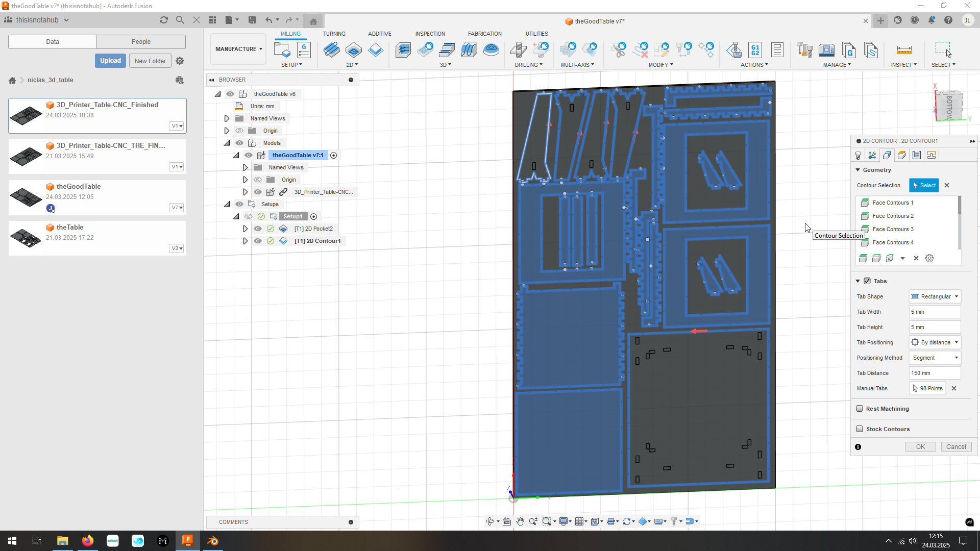Viewport: 980px width, 551px height.
Task: Click the Contour Selection Select button
Action: [x=924, y=185]
